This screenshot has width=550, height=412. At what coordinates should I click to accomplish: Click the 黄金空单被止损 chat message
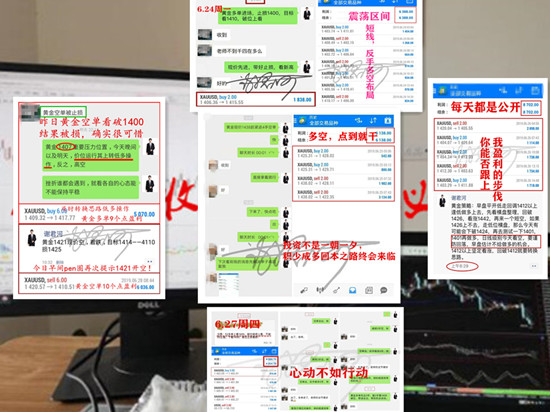[x=63, y=113]
